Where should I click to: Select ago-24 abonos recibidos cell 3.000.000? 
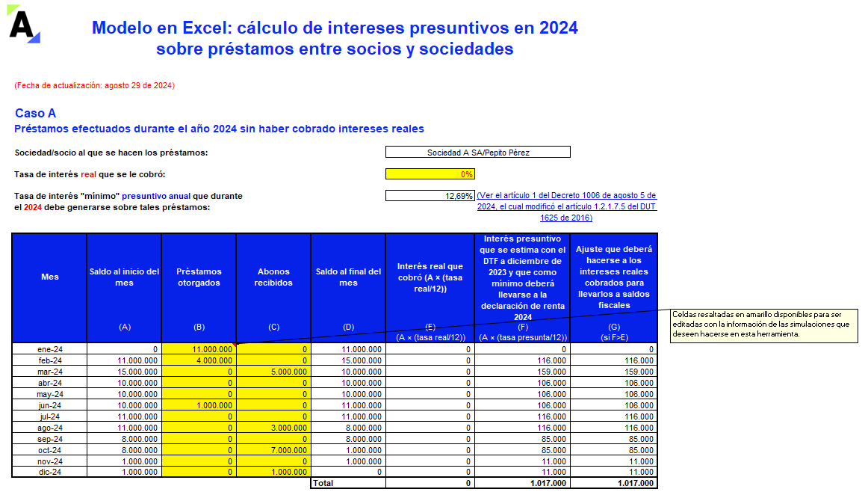coord(273,428)
